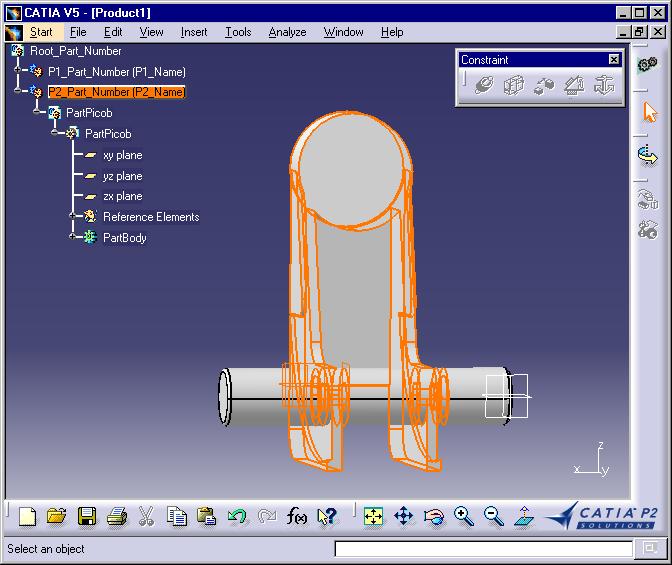Click the Update All icon
Screen dimensions: 672x565
[x=647, y=155]
